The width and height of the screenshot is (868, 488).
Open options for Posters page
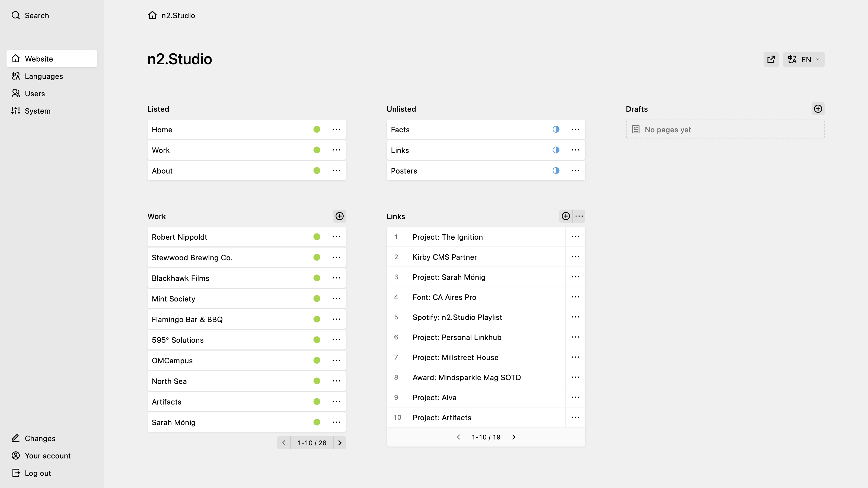click(x=576, y=171)
